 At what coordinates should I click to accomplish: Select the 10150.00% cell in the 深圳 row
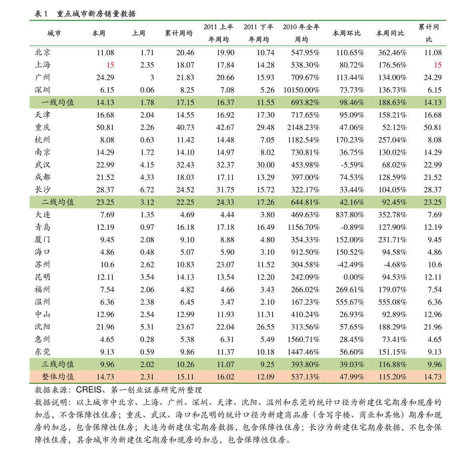click(301, 90)
